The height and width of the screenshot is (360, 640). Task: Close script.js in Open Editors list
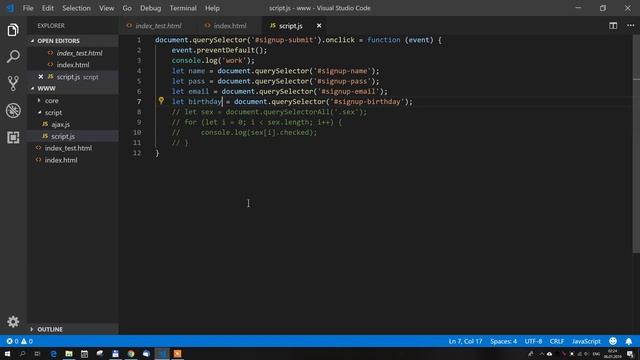click(x=40, y=77)
